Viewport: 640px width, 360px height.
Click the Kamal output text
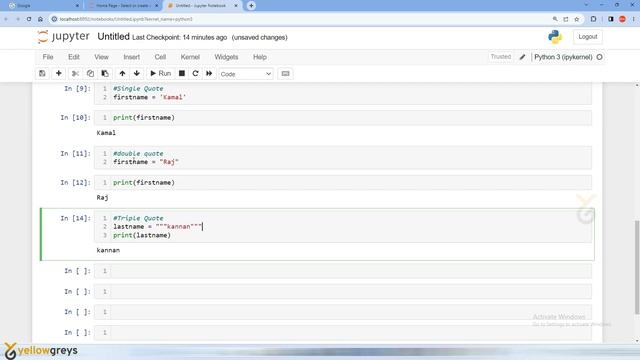point(106,133)
